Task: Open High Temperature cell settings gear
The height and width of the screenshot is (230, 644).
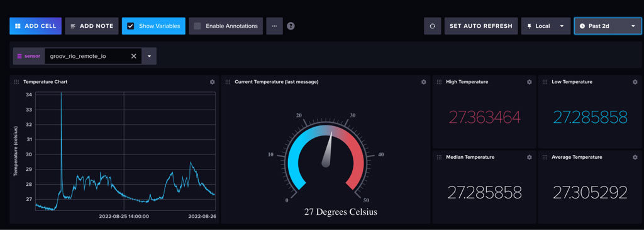Action: [x=530, y=82]
